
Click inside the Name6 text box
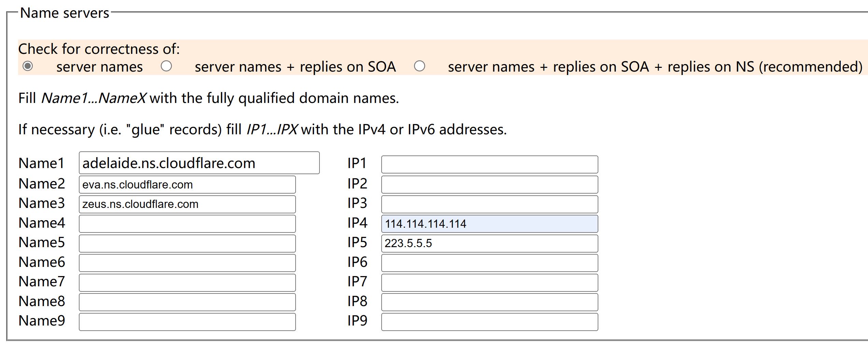(187, 262)
